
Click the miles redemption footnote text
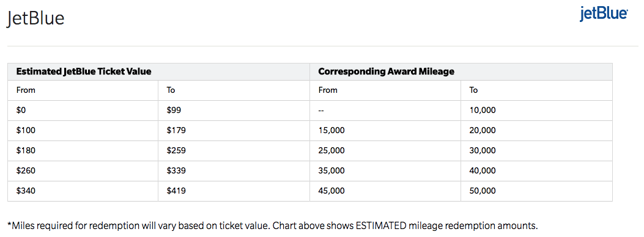click(x=273, y=225)
